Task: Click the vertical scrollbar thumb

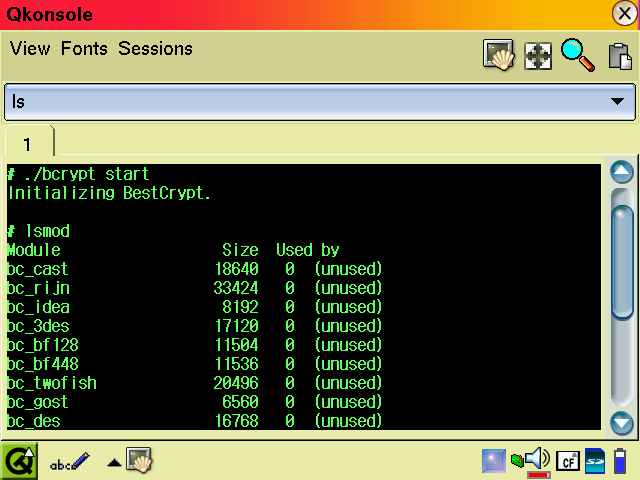Action: [x=622, y=262]
